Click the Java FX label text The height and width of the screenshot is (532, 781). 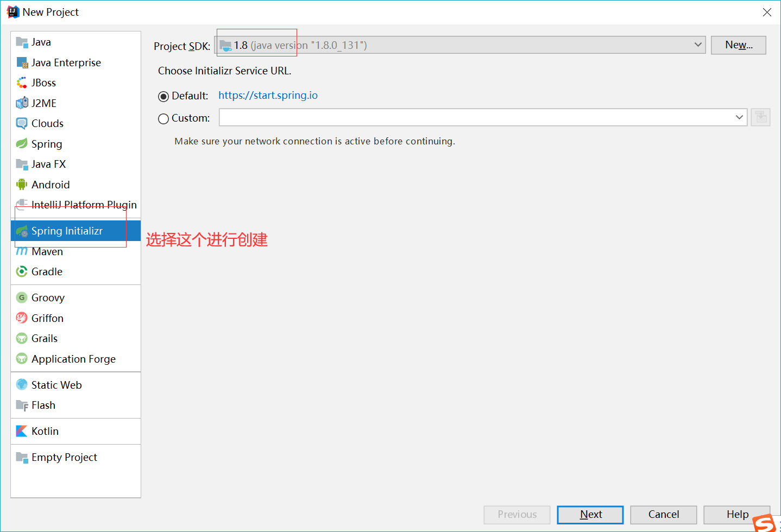tap(48, 164)
